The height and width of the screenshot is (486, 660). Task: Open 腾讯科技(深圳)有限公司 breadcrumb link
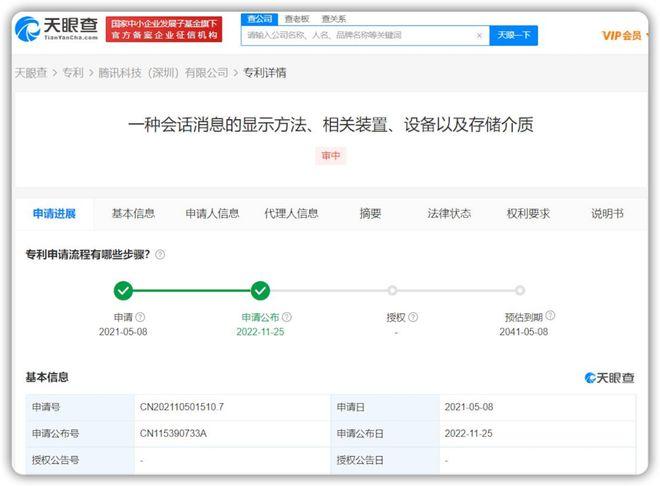point(163,73)
